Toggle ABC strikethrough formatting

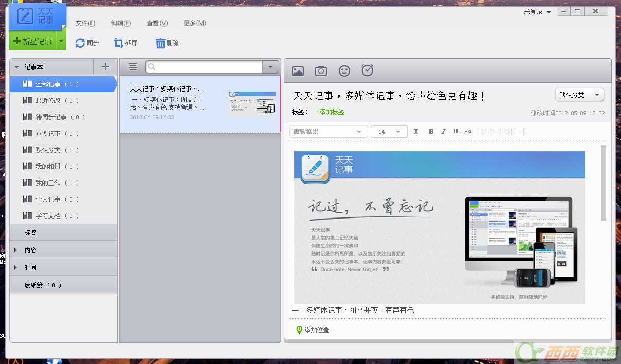click(x=468, y=132)
